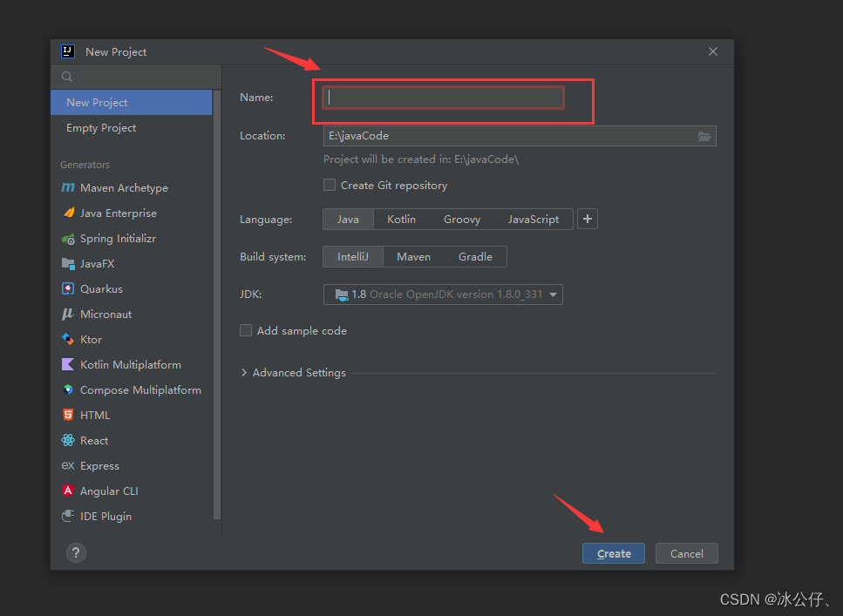The image size is (843, 616).
Task: Open help with question mark button
Action: [76, 552]
